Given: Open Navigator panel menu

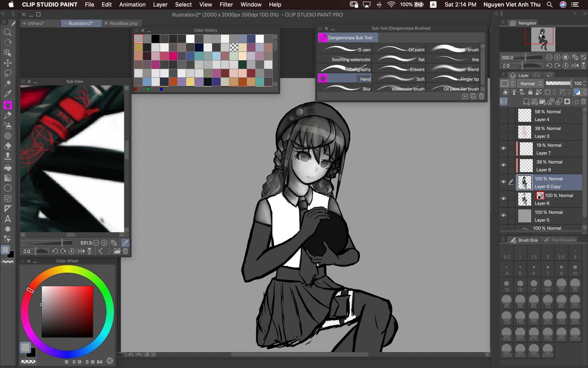Looking at the screenshot, I should [504, 23].
